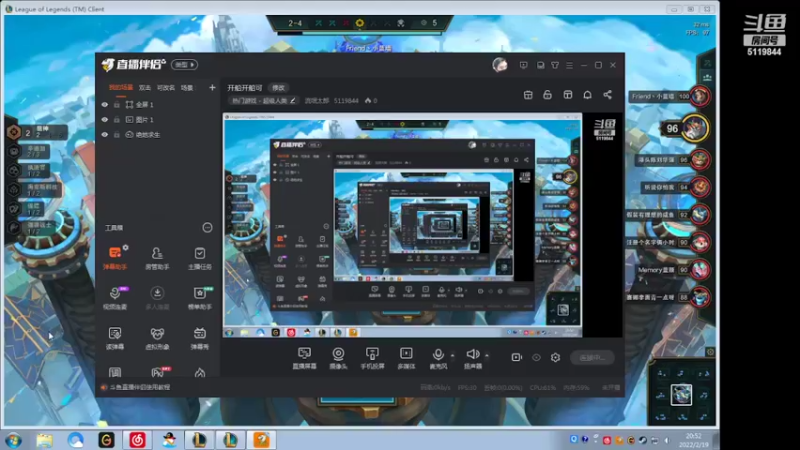Viewport: 800px width, 450px height.
Task: Open the layout icon next to the bell
Action: click(x=567, y=95)
